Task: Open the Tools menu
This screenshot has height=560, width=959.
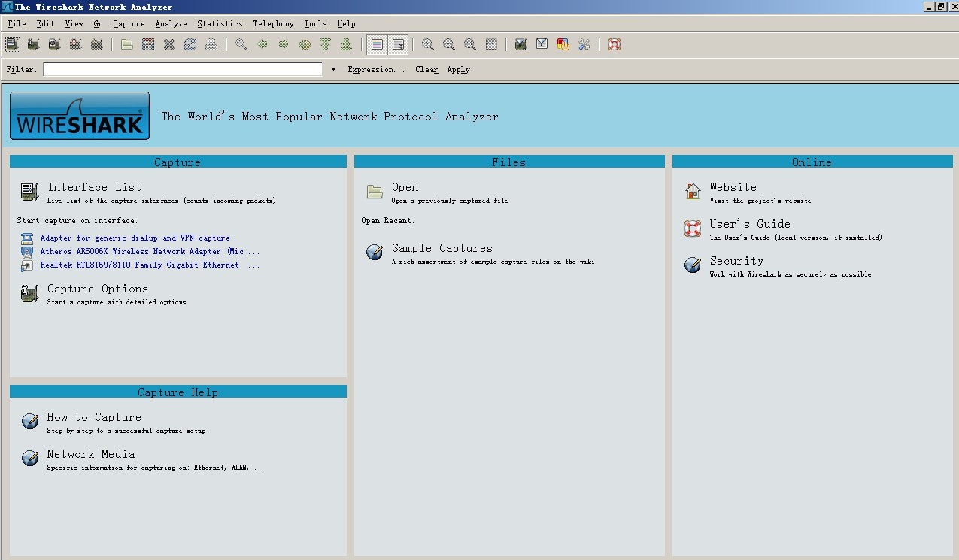Action: coord(316,24)
